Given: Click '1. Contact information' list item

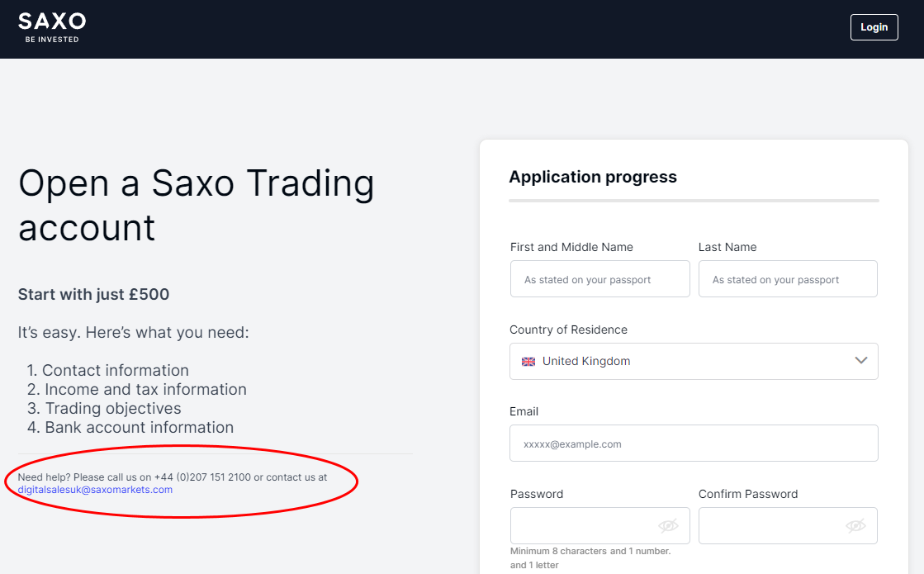Looking at the screenshot, I should tap(108, 370).
